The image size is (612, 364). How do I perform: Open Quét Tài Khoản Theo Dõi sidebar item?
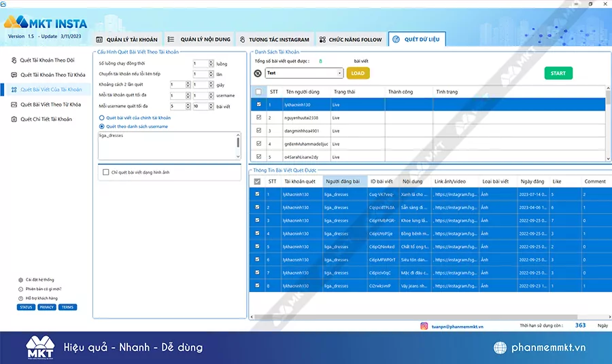coord(47,60)
